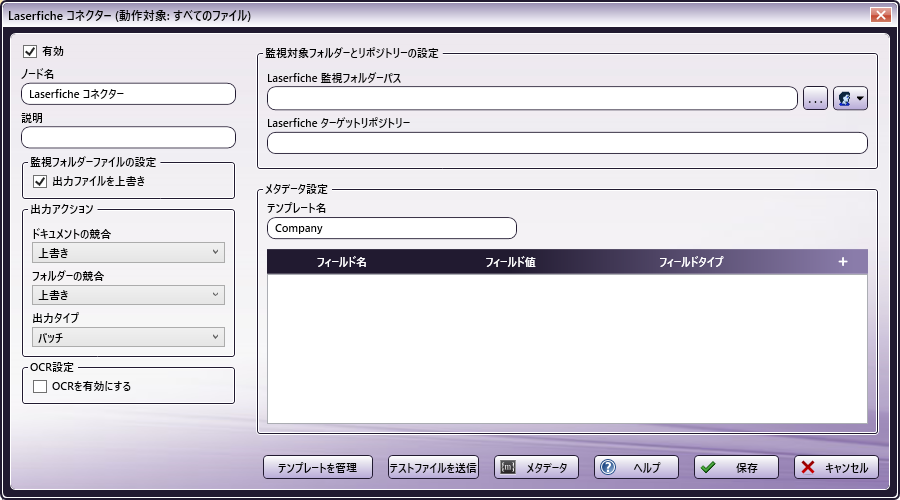Click the テンプレート名 field containing Company
Screen dimensions: 900x500
coord(391,228)
